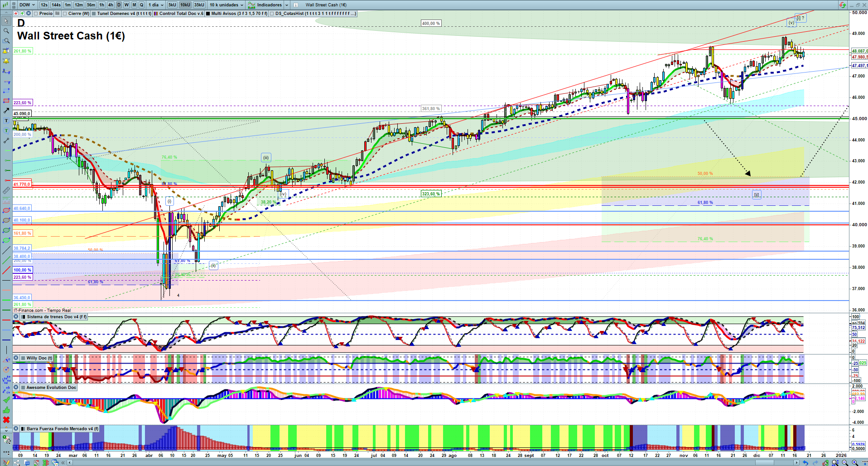Image resolution: width=868 pixels, height=466 pixels.
Task: Click the red ellipse drawing tool
Action: (6, 210)
